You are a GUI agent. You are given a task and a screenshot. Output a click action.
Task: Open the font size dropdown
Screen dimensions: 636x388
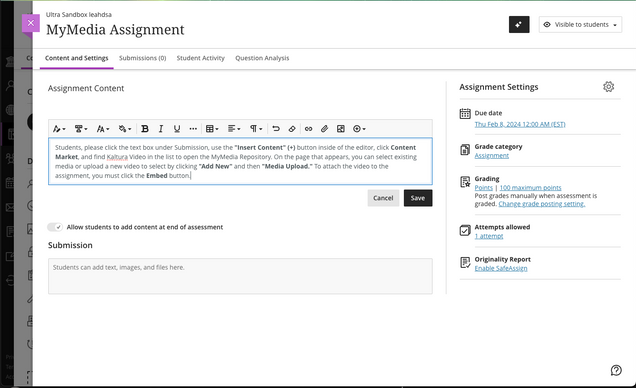tap(103, 129)
